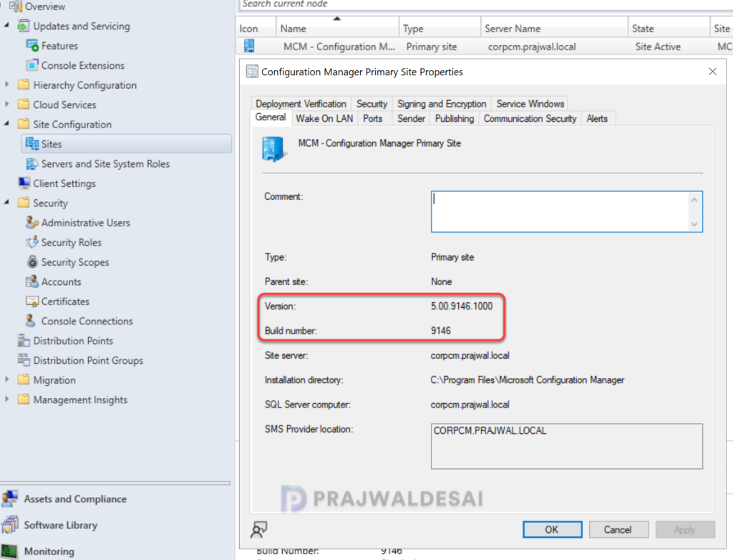This screenshot has width=733, height=560.
Task: Select the Overview tree item
Action: [x=45, y=6]
